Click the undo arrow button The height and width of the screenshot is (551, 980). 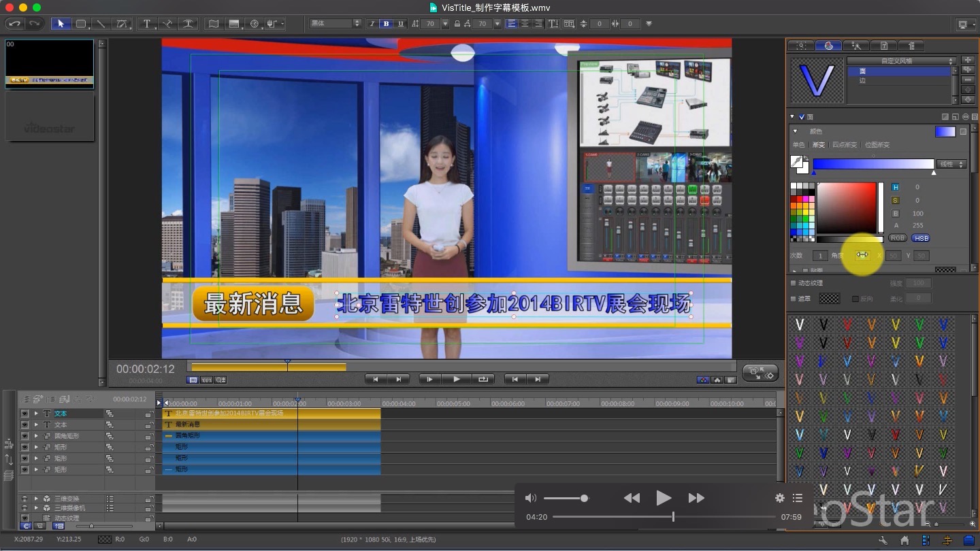14,24
